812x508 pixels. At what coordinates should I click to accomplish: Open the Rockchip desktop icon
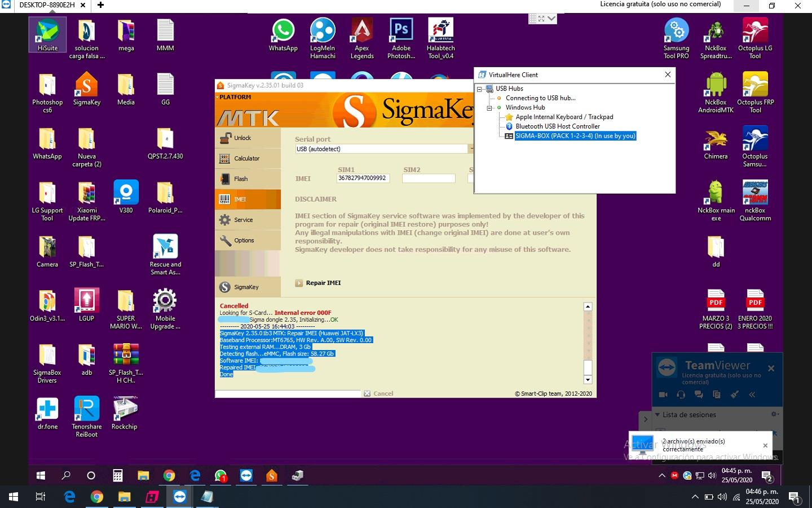(125, 413)
